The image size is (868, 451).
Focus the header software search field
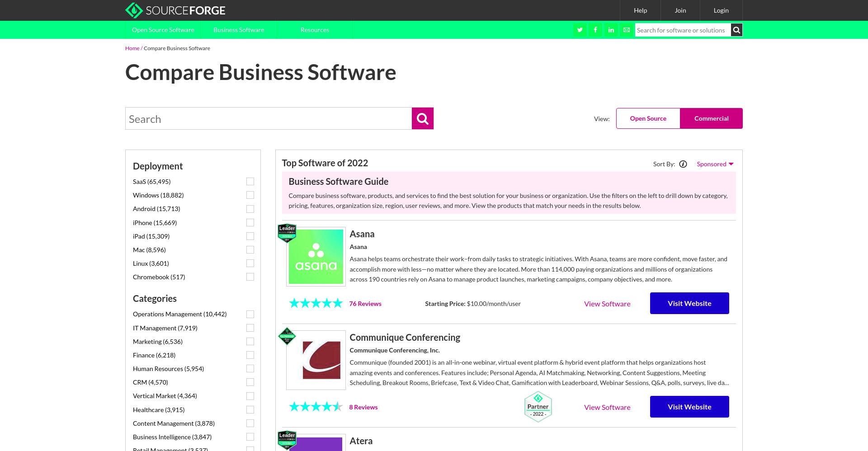pos(683,30)
